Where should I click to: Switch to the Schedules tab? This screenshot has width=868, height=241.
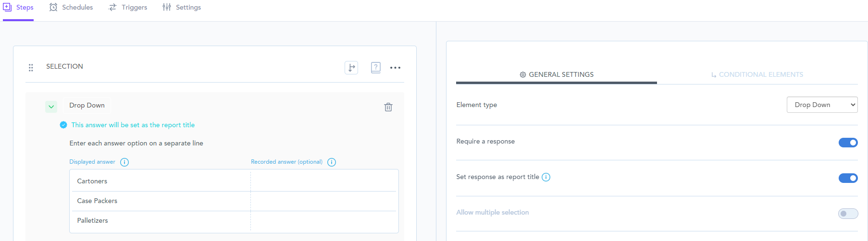point(71,8)
